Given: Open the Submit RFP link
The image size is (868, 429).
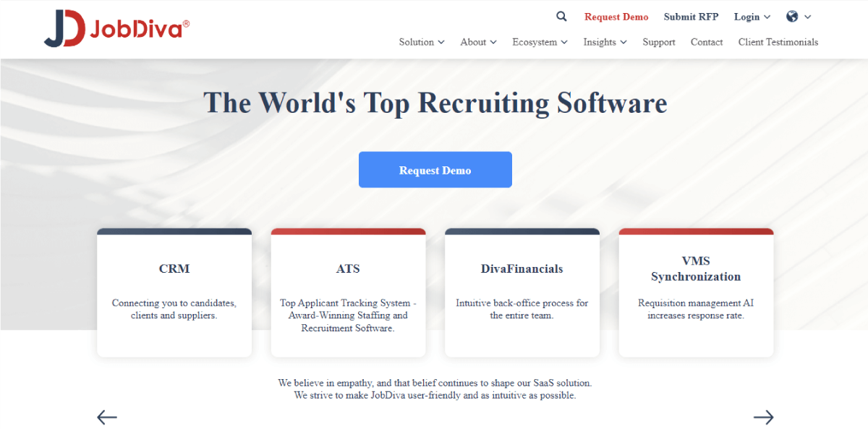Looking at the screenshot, I should (691, 17).
